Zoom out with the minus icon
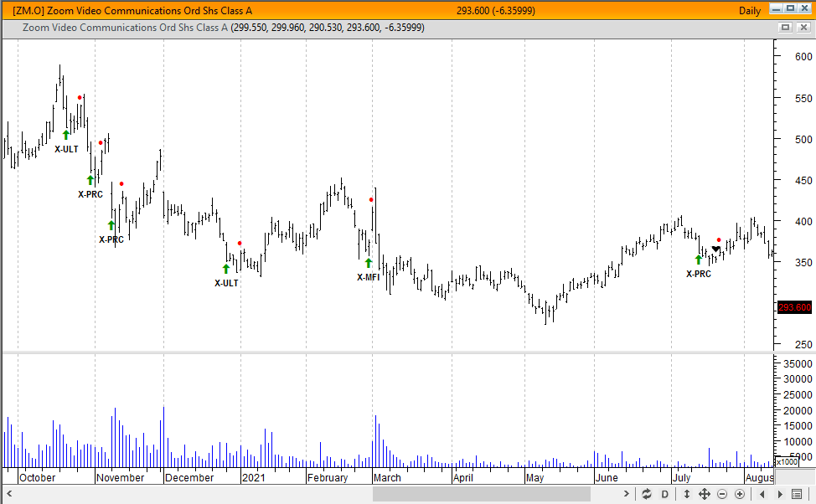The width and height of the screenshot is (816, 504). 722,494
